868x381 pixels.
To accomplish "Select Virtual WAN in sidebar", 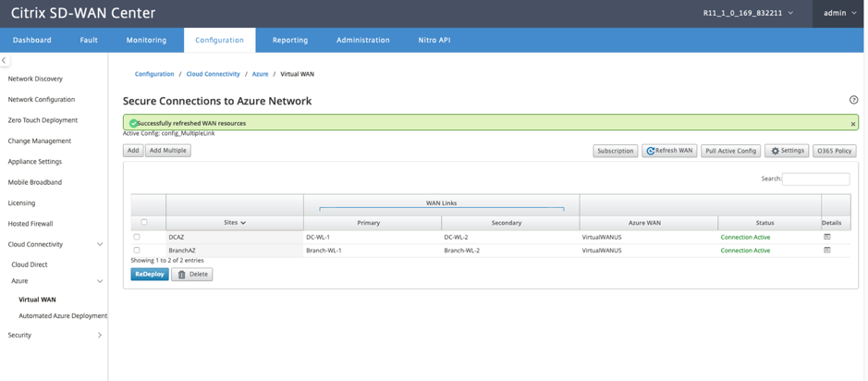I will coord(37,300).
